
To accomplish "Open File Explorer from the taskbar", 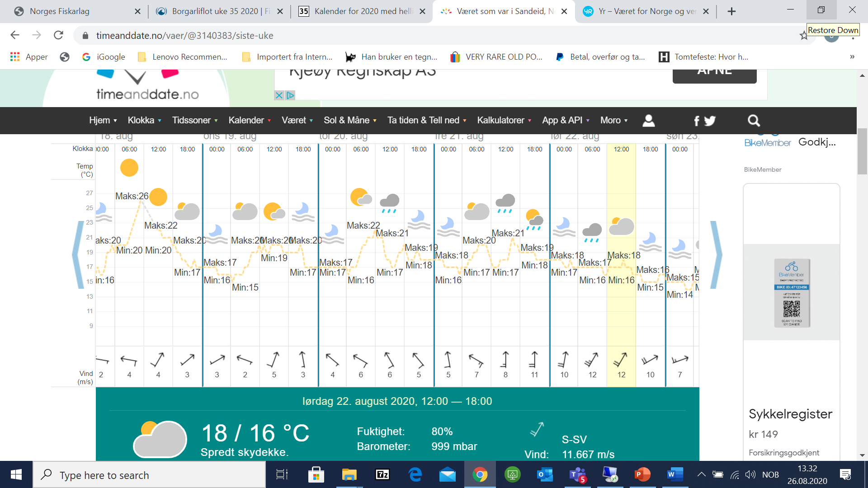I will pos(349,474).
